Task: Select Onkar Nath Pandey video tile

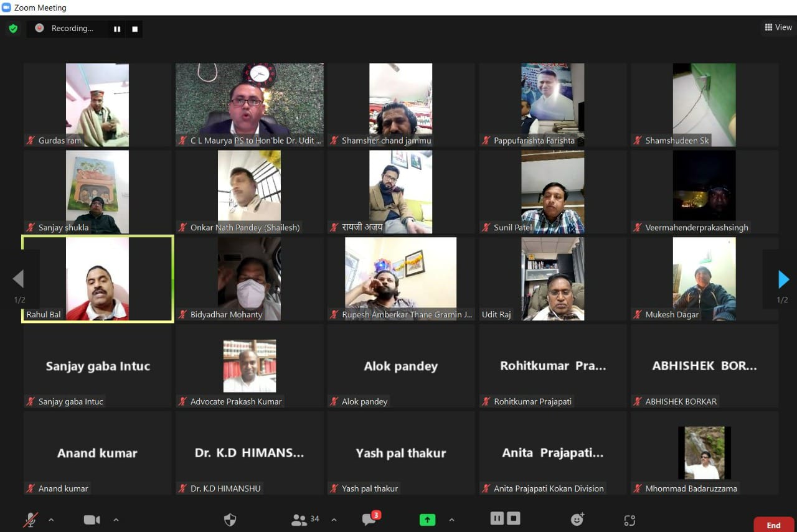Action: point(249,192)
